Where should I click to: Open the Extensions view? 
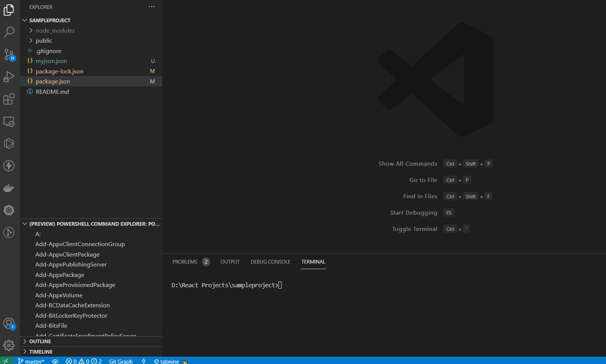point(9,99)
